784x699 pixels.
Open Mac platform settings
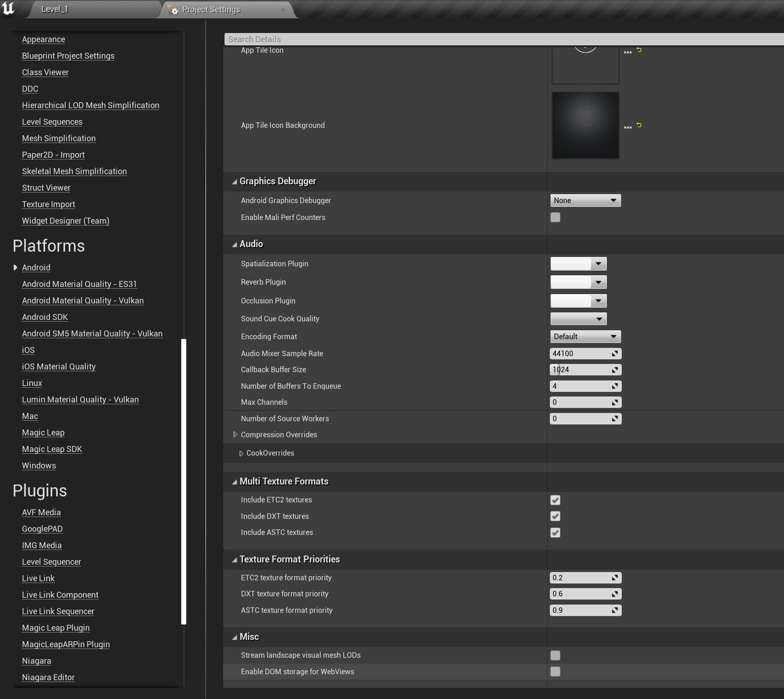pyautogui.click(x=30, y=416)
